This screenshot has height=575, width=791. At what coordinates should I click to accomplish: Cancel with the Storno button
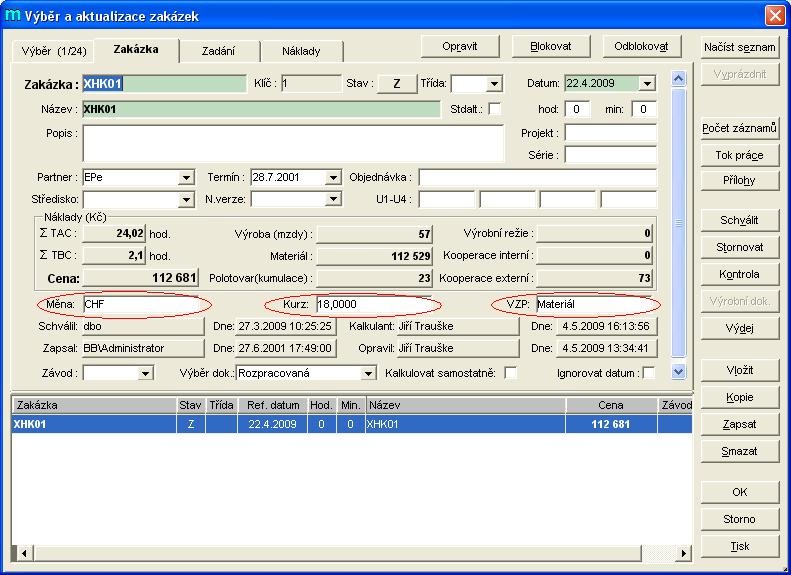pyautogui.click(x=740, y=520)
